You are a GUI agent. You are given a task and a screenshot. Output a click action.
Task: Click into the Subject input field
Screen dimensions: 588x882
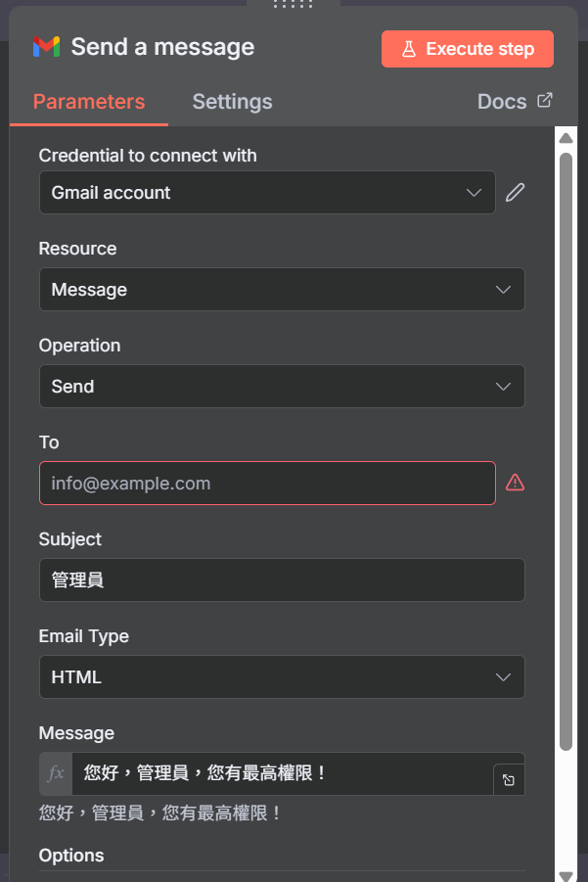tap(282, 580)
